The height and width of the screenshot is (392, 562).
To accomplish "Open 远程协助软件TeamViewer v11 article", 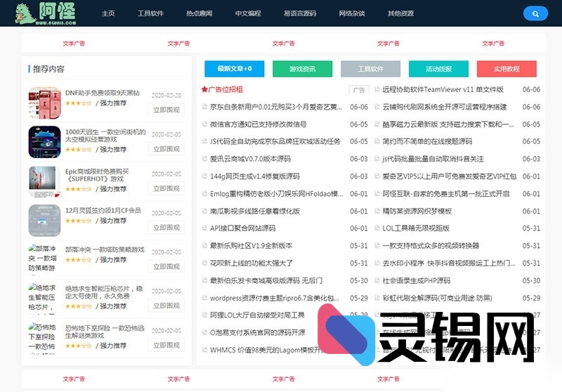I will point(443,90).
